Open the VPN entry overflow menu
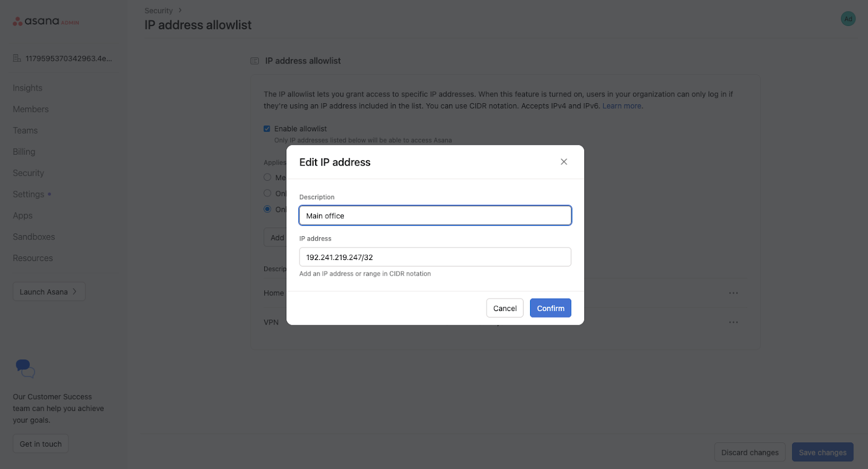 (733, 321)
